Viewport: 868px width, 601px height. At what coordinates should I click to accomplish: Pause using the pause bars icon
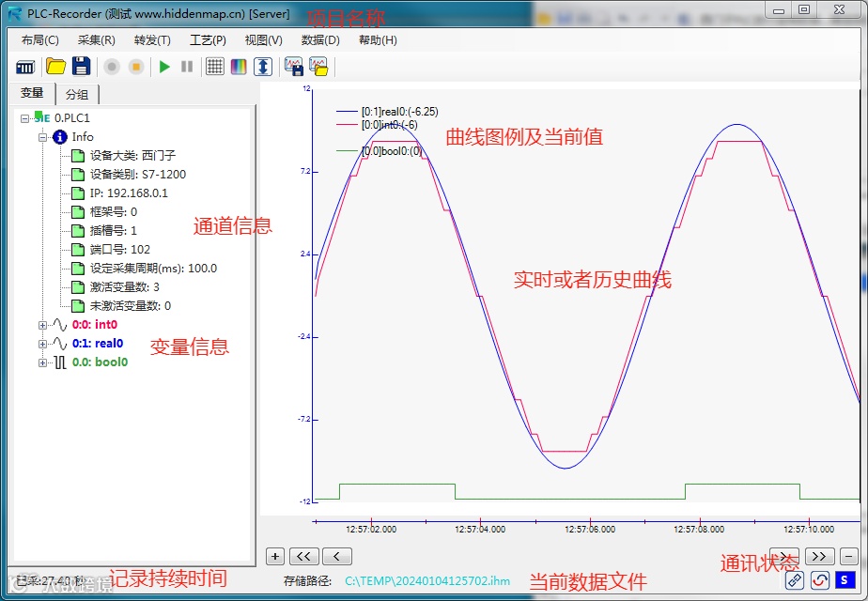coord(187,67)
